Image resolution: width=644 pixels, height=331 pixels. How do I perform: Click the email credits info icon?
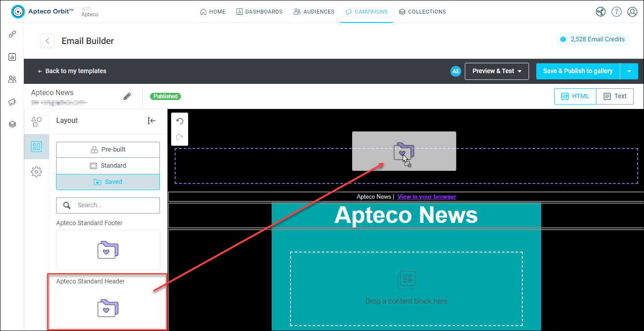(563, 39)
